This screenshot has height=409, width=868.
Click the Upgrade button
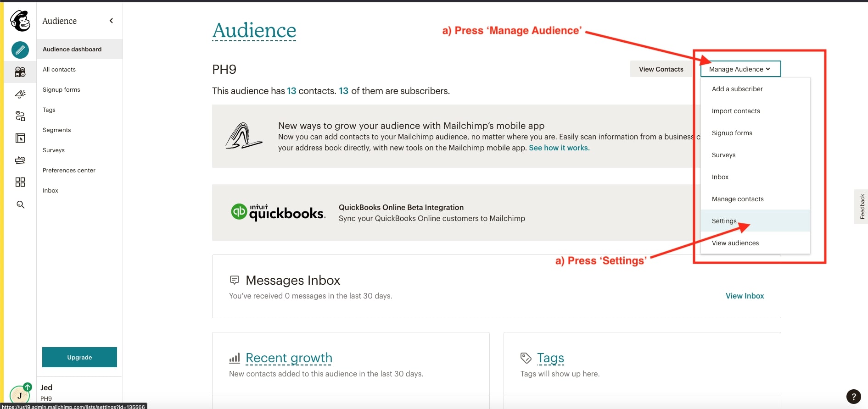point(79,357)
